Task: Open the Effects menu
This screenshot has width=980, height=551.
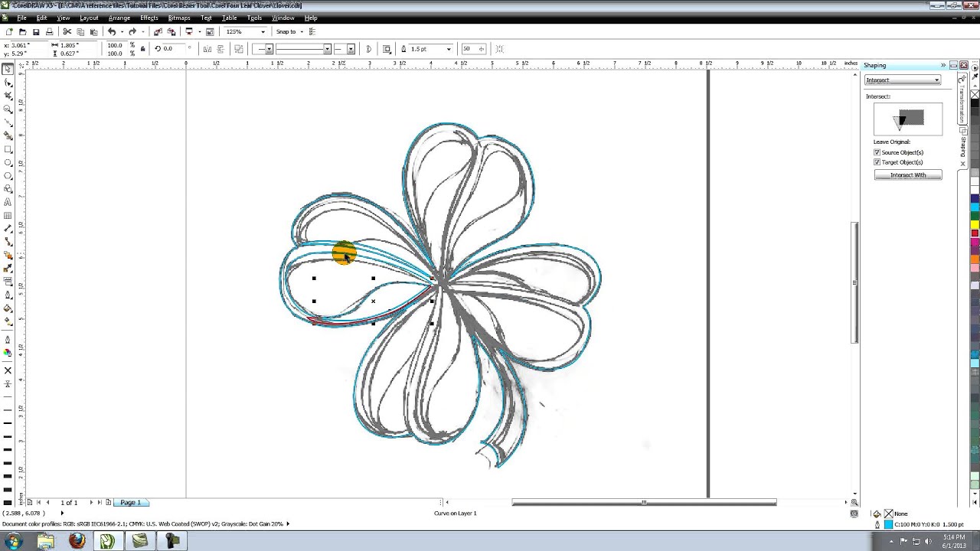Action: point(149,18)
